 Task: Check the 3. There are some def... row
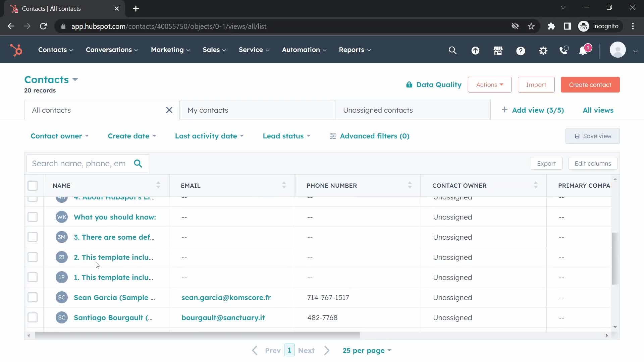(33, 237)
